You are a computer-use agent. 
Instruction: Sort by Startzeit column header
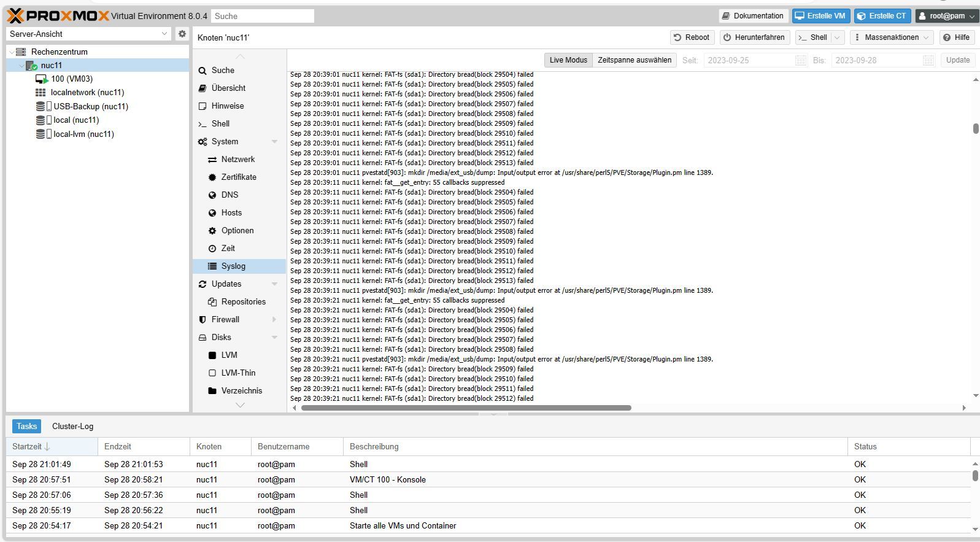point(52,446)
